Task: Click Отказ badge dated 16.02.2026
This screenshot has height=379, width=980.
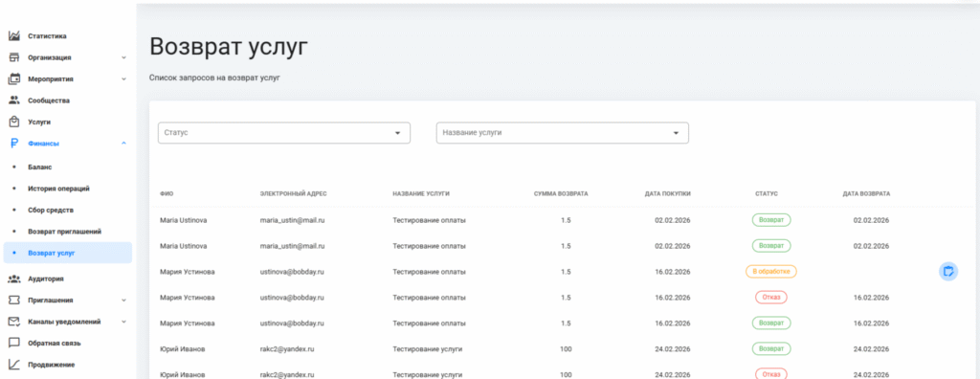Action: click(770, 297)
